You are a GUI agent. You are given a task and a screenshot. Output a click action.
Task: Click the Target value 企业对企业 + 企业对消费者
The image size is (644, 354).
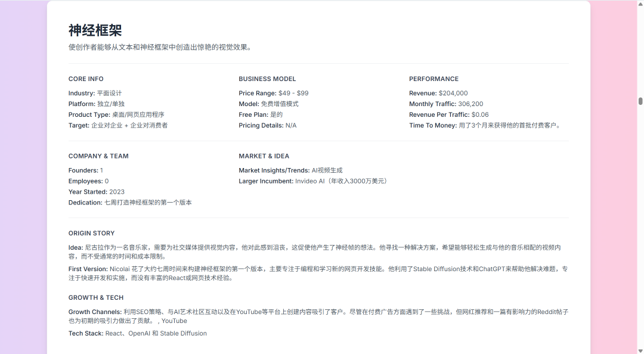129,125
